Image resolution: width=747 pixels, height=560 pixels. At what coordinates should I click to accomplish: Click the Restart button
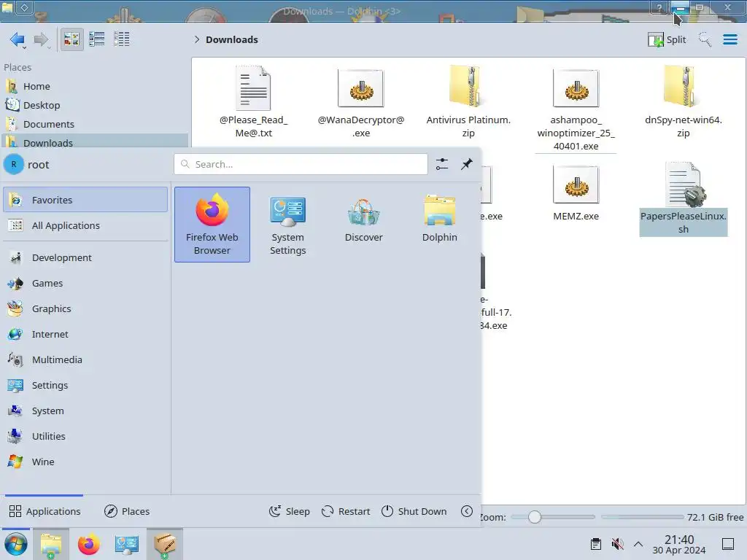(346, 511)
